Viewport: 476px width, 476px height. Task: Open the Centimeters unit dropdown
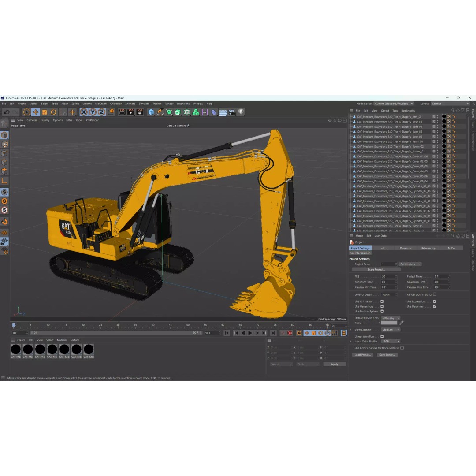(x=410, y=264)
